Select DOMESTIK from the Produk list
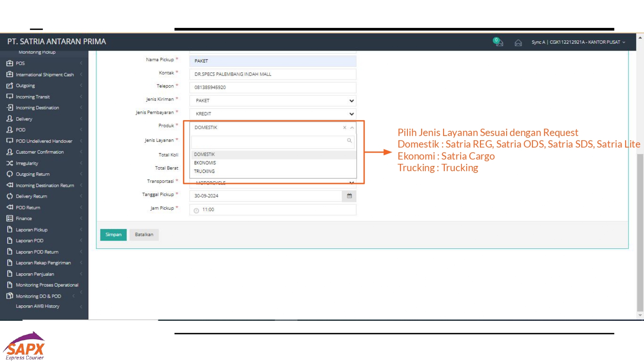Image resolution: width=644 pixels, height=362 pixels. coord(273,154)
